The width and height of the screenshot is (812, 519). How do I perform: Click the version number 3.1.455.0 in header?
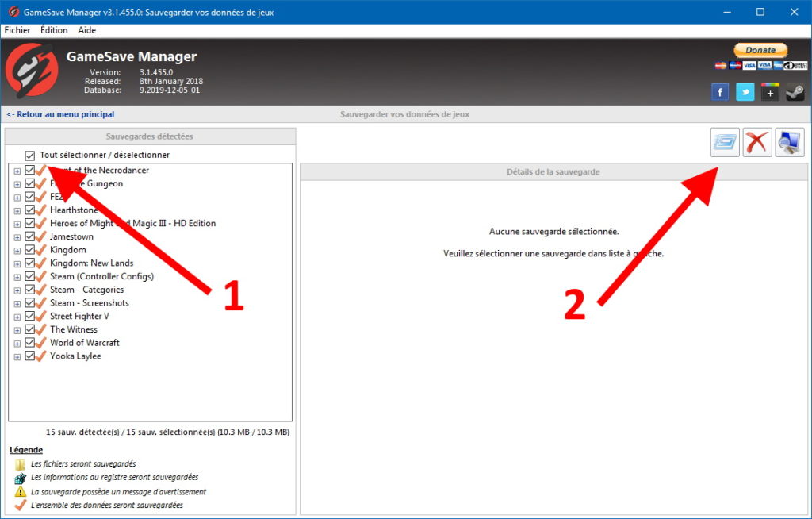click(x=156, y=72)
